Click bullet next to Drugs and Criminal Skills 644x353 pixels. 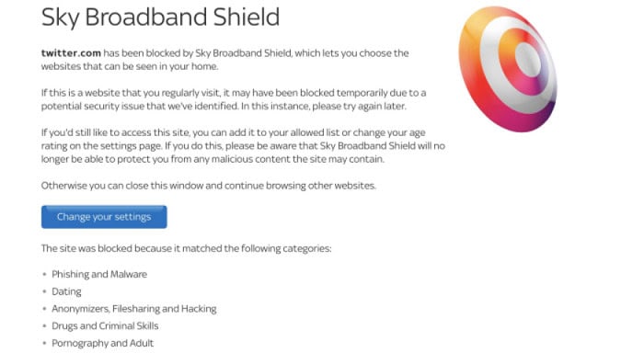[44, 326]
